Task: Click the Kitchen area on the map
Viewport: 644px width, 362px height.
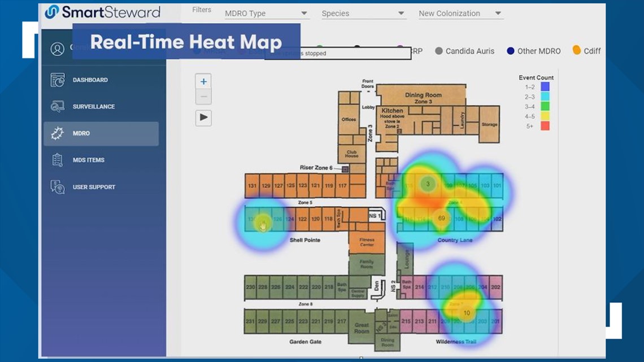Action: pos(392,119)
